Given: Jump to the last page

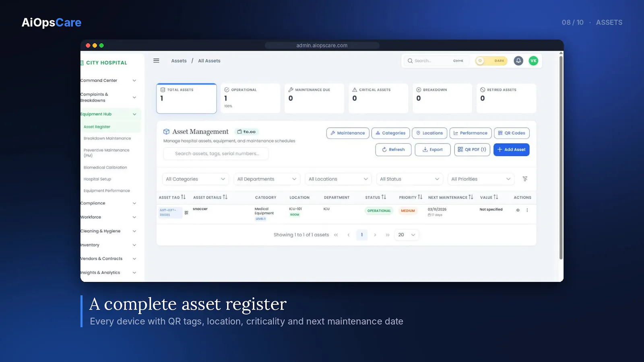Looking at the screenshot, I should (x=388, y=235).
